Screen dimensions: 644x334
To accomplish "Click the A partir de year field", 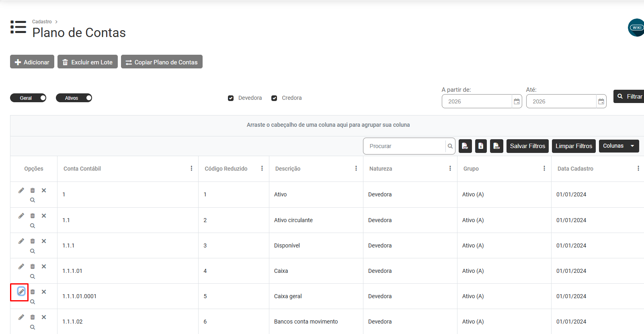I will [477, 101].
